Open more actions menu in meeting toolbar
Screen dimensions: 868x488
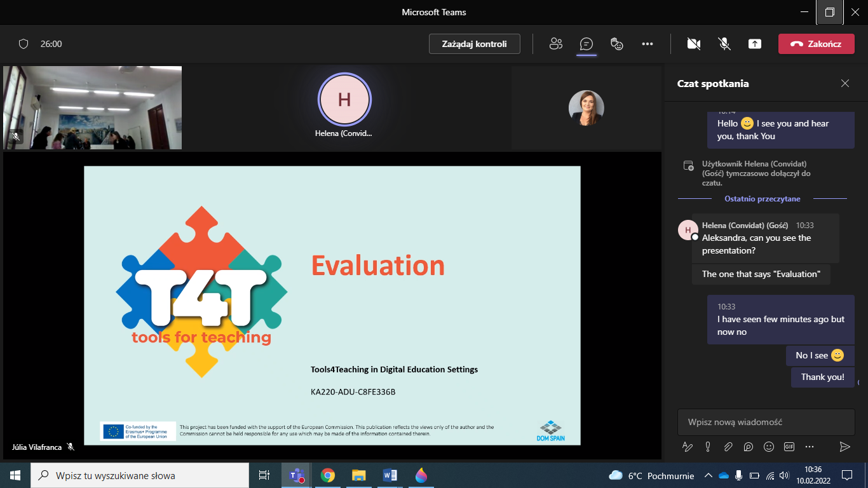(647, 44)
